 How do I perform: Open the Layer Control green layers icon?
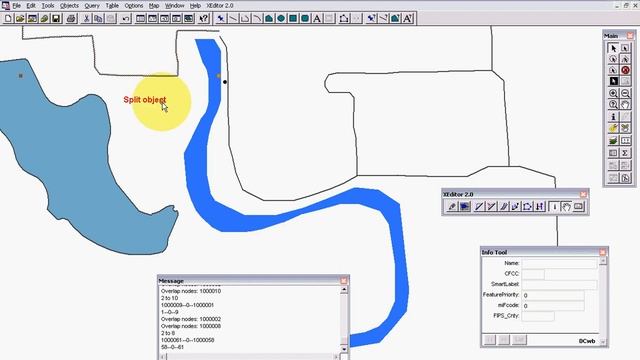tap(613, 141)
